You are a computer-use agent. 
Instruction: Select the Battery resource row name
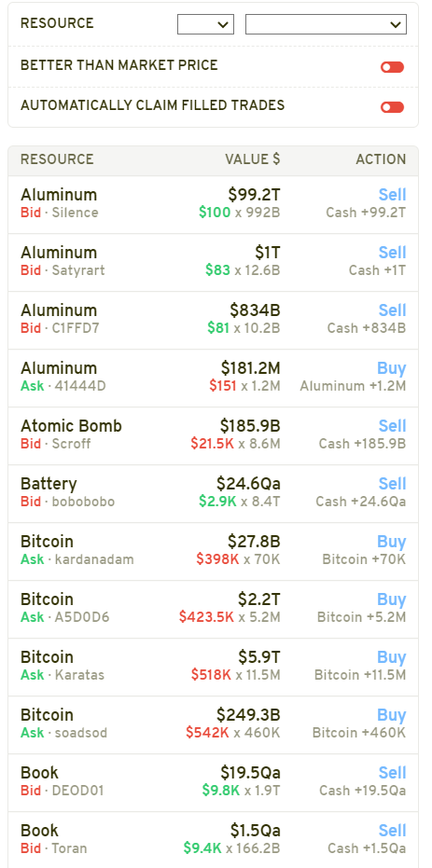[x=49, y=484]
